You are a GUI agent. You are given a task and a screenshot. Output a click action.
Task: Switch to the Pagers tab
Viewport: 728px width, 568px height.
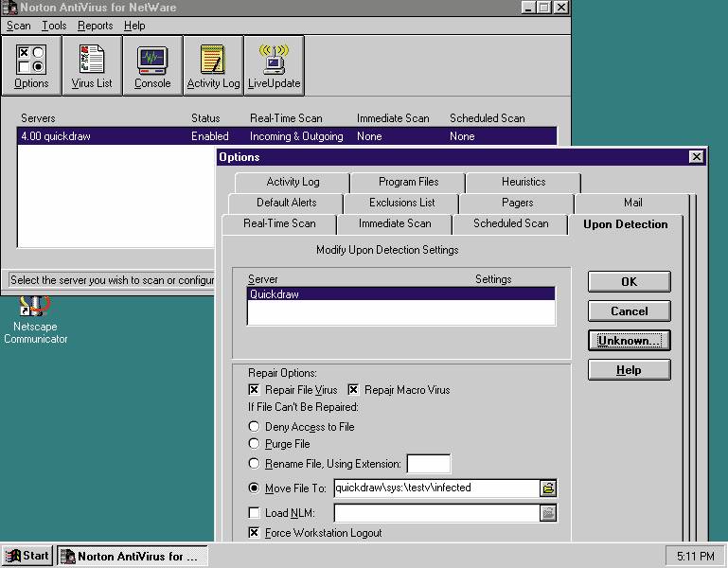(517, 203)
